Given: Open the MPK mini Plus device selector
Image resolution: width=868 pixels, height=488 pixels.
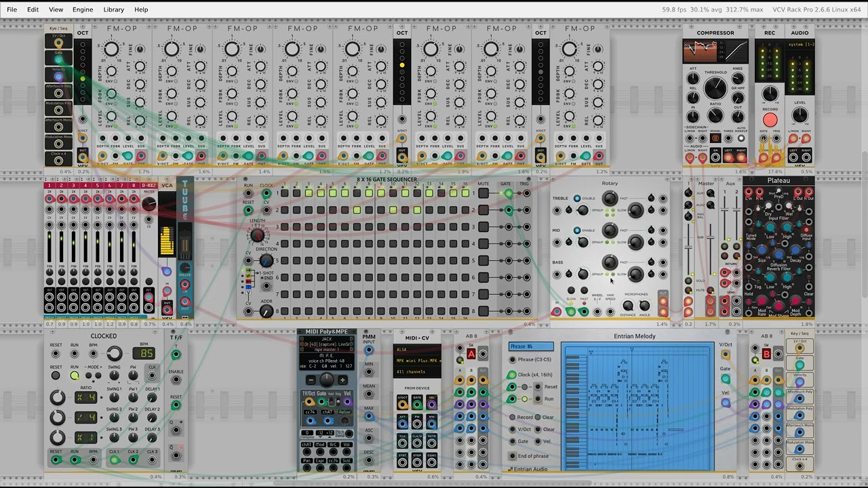Looking at the screenshot, I should (x=418, y=361).
